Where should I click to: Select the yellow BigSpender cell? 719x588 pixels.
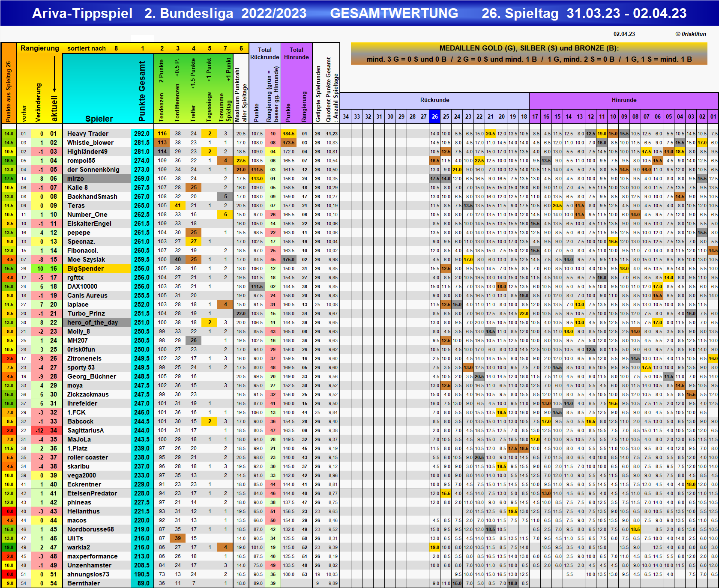coord(96,269)
